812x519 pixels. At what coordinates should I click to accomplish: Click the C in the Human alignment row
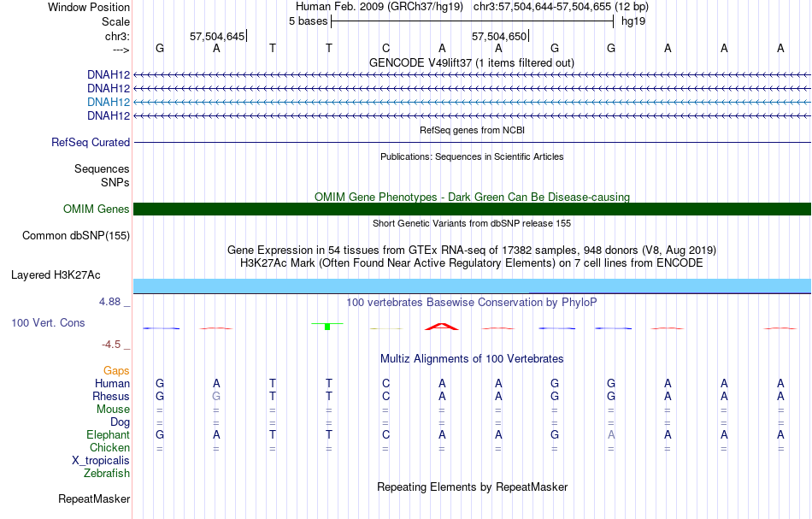(385, 383)
